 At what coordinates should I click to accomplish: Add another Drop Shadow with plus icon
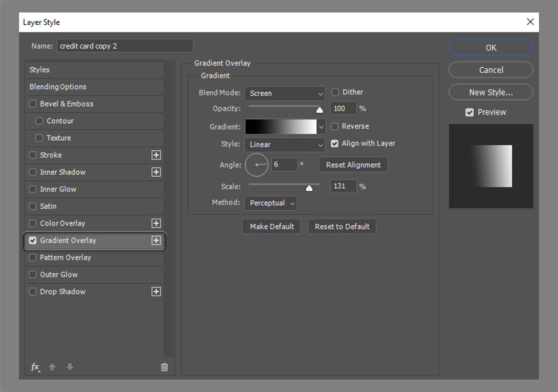pos(156,292)
